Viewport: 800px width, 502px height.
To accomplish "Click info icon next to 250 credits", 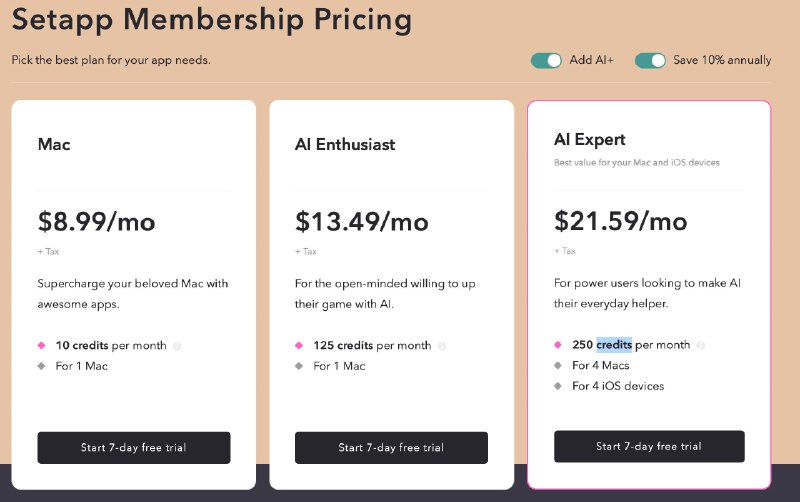I will [701, 345].
